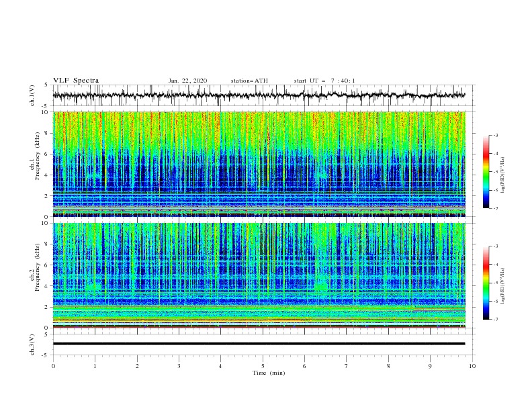Click inside the ch.2 spectrogram panel

(259, 275)
